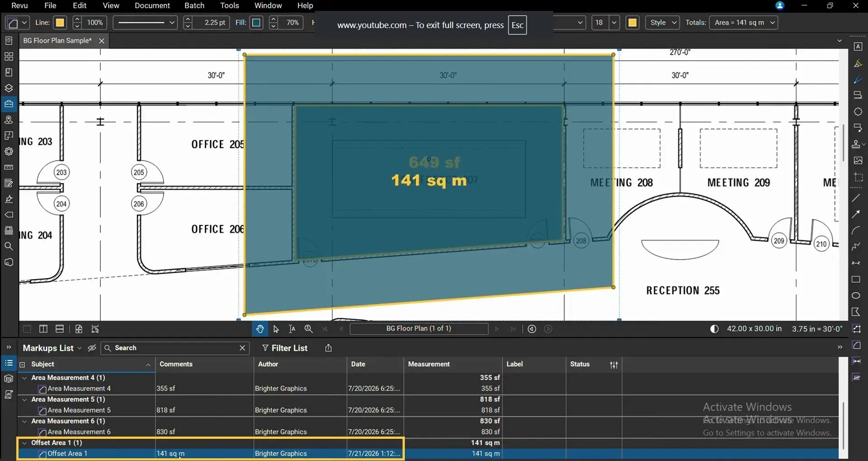Open the Search magnifier panel icon

coord(9,247)
